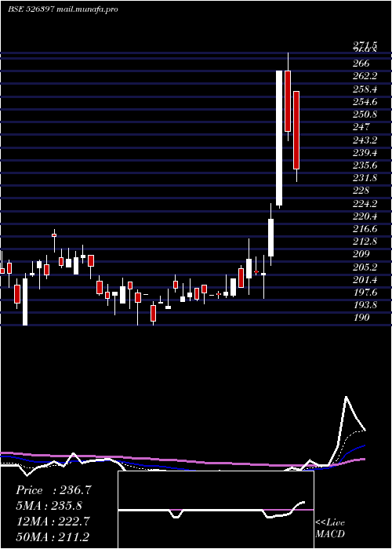
Task: Click the 239.4 price axis label
Action: (365, 153)
